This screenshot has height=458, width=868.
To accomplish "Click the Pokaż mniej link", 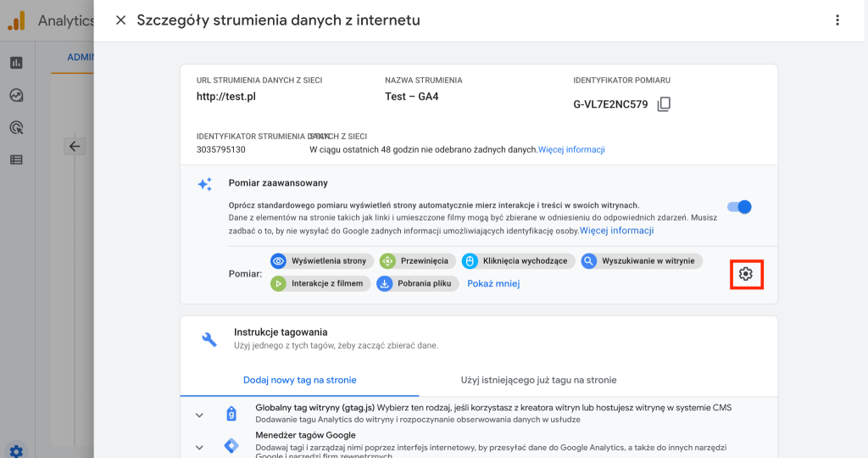I will [493, 283].
